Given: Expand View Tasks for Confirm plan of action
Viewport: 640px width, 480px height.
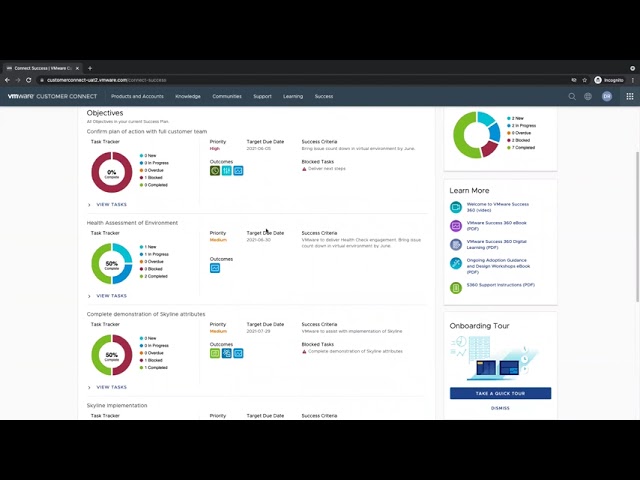Looking at the screenshot, I should pos(107,204).
